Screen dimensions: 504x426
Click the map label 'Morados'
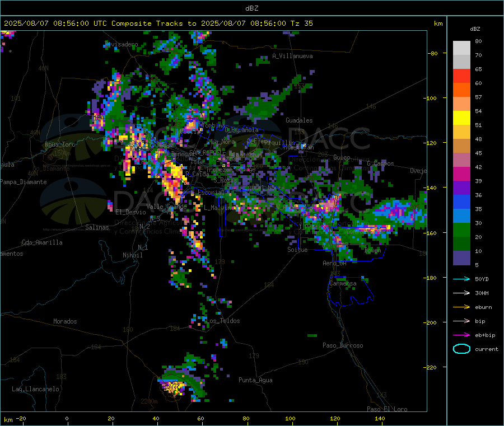(65, 321)
